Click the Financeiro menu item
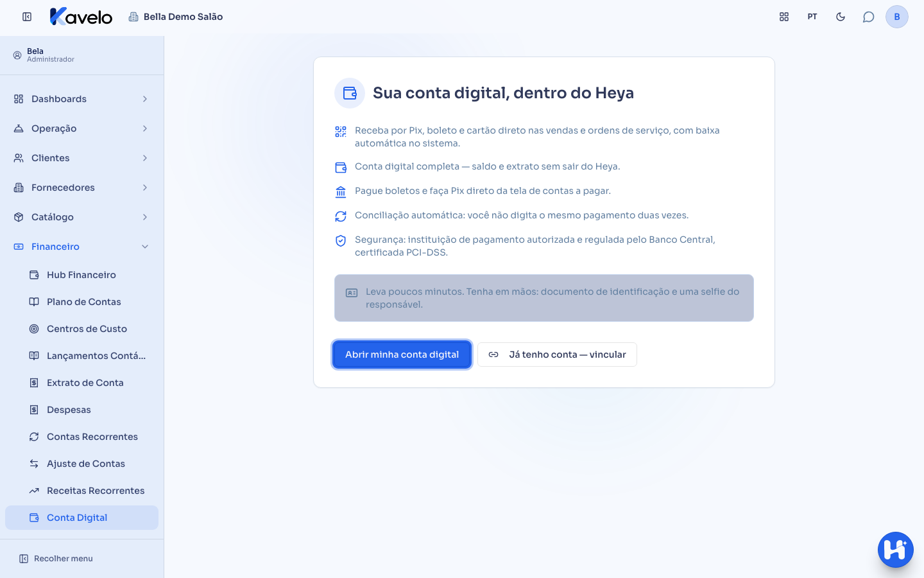 click(x=81, y=247)
